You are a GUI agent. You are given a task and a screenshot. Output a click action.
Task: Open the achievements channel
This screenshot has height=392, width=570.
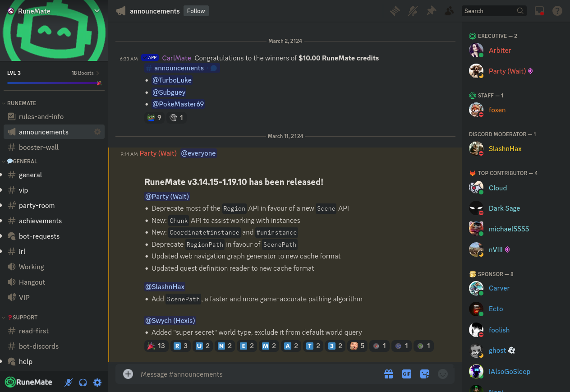point(54,221)
